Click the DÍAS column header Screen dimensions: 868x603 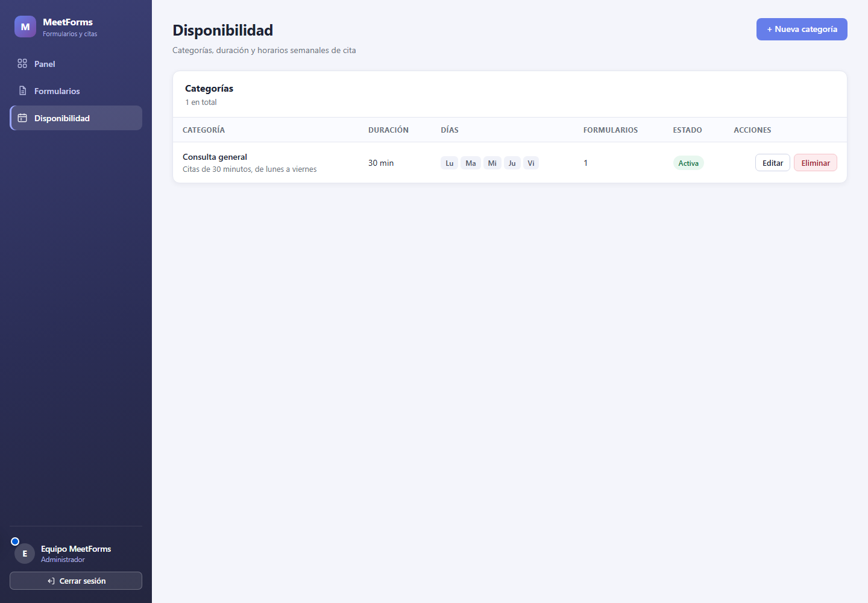coord(450,130)
